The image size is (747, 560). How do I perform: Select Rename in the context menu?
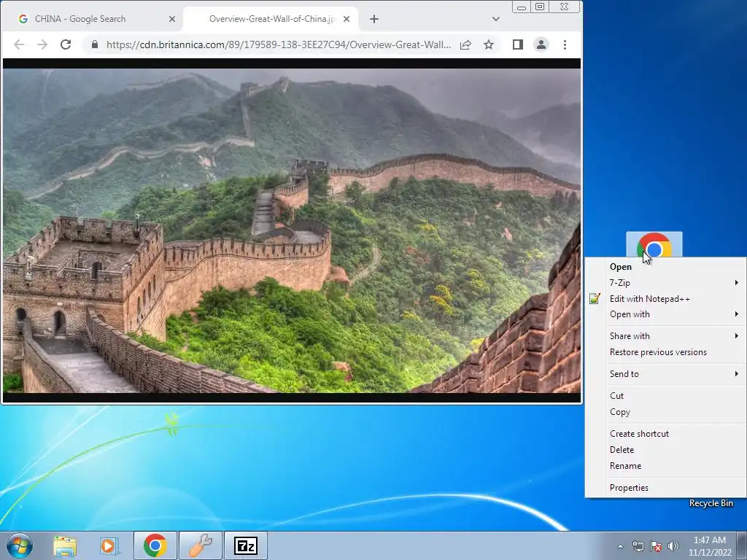pos(665,466)
